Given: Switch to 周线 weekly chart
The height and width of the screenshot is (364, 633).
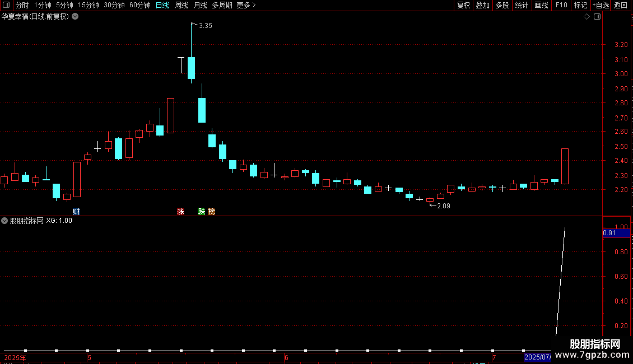Looking at the screenshot, I should click(x=181, y=5).
